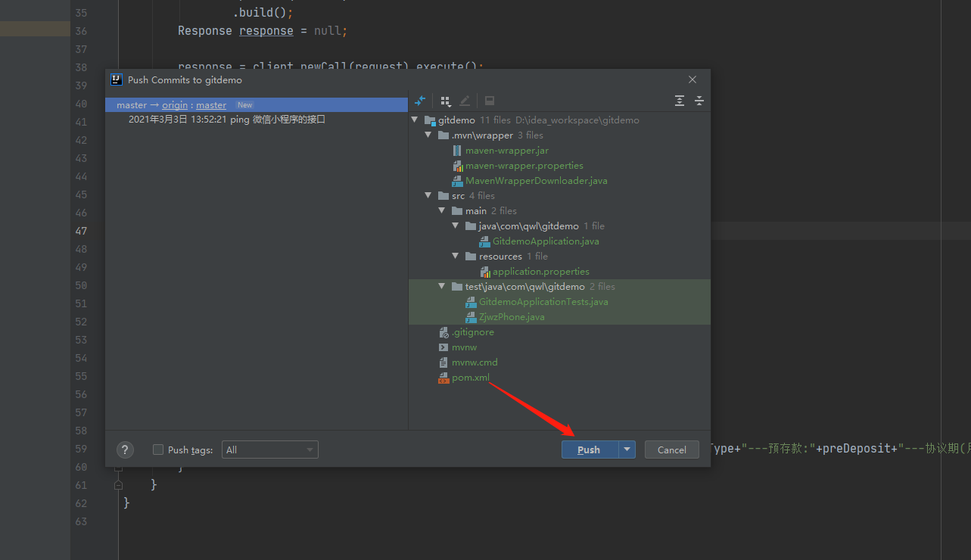Click the Cancel button
This screenshot has width=971, height=560.
(671, 450)
